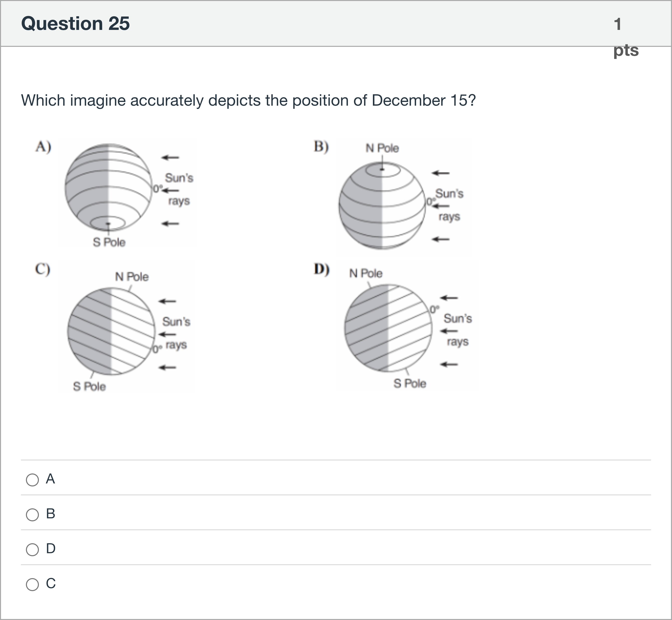The height and width of the screenshot is (620, 672).
Task: Select radio button for answer A
Action: [33, 480]
